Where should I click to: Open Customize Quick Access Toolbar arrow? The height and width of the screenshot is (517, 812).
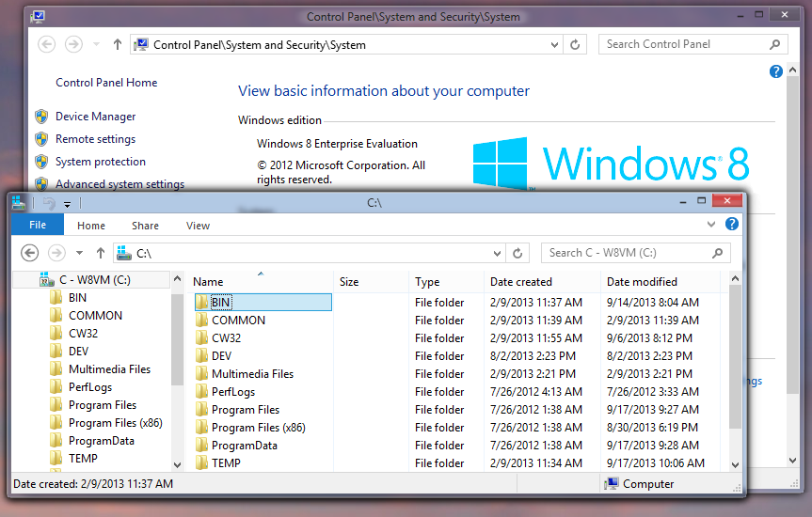[68, 204]
